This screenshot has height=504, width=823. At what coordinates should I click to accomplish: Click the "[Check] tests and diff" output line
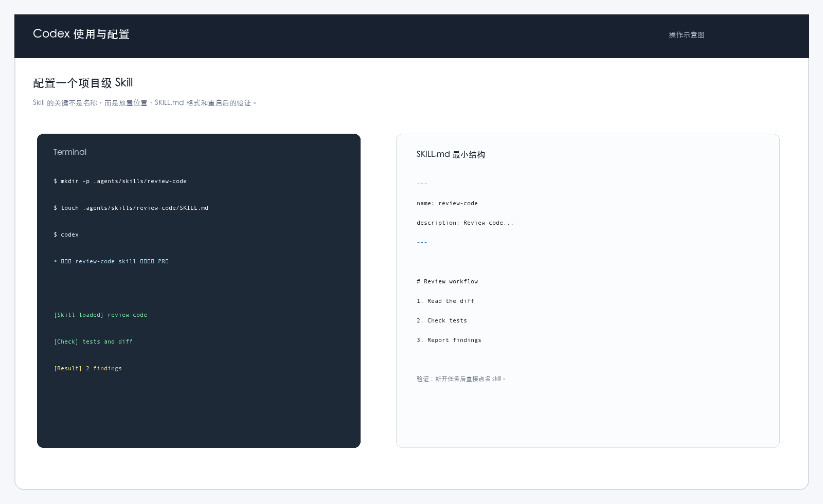(93, 341)
